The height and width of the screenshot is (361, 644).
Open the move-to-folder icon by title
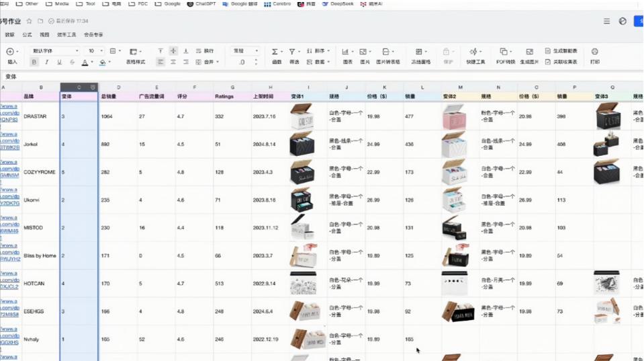(x=40, y=21)
